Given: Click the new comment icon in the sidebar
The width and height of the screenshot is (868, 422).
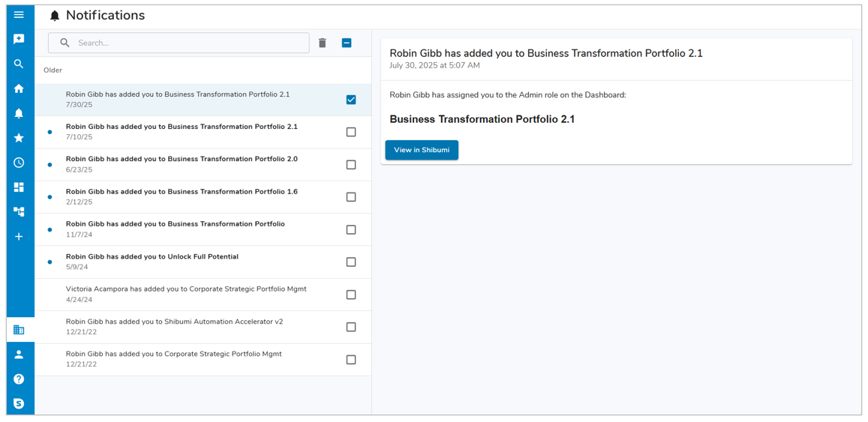Looking at the screenshot, I should pyautogui.click(x=19, y=39).
